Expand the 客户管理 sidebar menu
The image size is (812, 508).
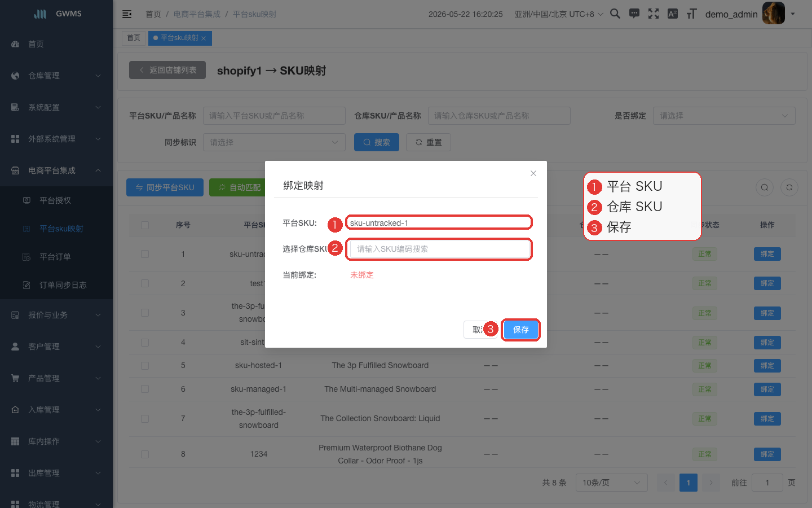coord(56,347)
